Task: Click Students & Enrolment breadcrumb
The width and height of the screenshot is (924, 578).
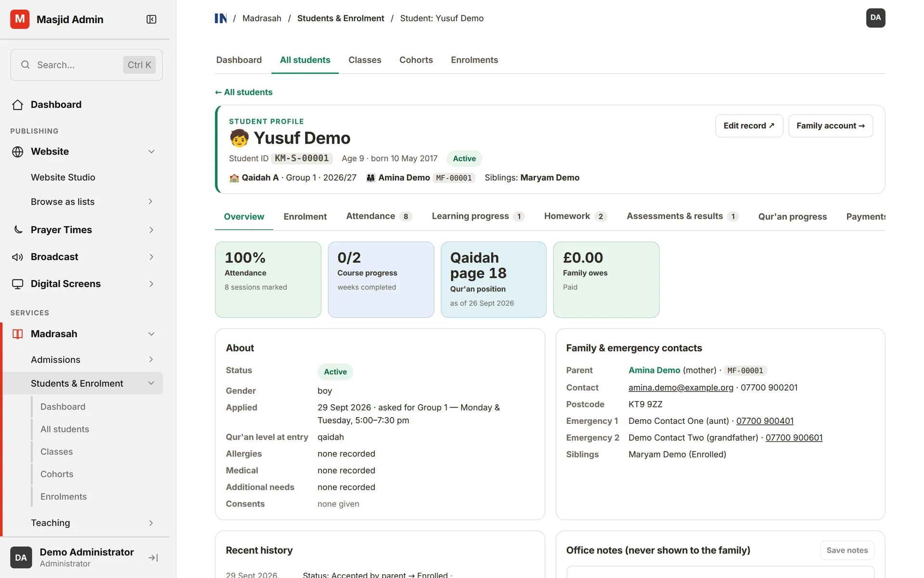Action: coord(341,18)
